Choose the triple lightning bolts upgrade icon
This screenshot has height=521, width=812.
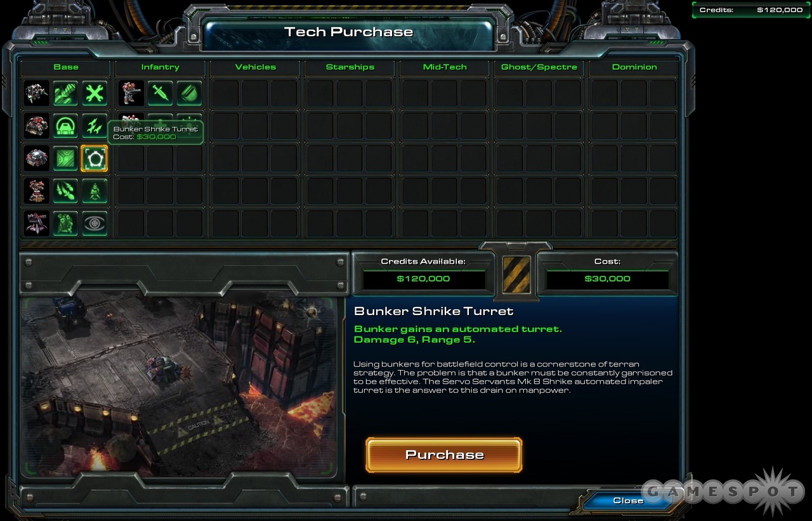[95, 126]
